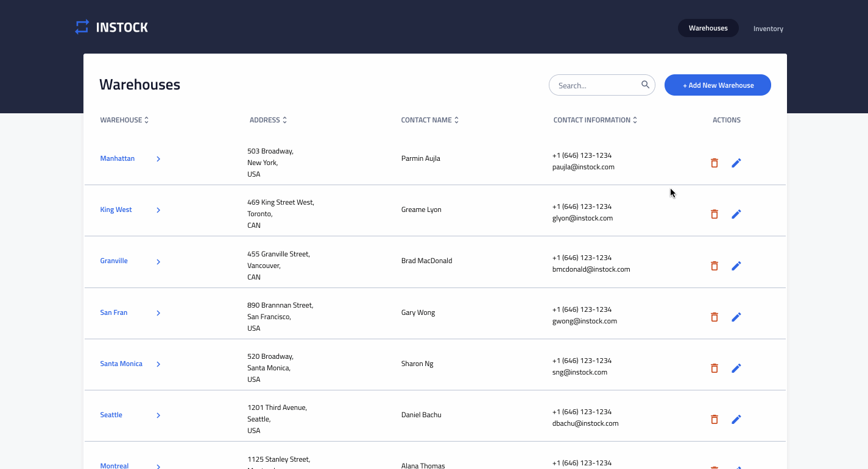Click contact name Brad MacDonald
Image resolution: width=868 pixels, height=469 pixels.
(x=427, y=261)
